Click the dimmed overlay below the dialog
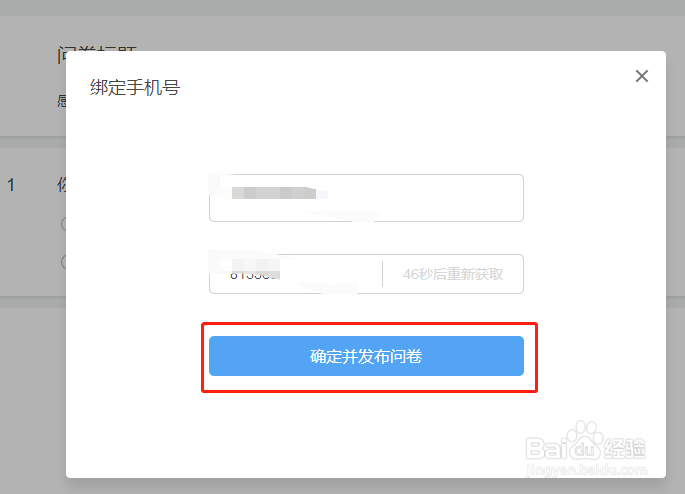The image size is (685, 494). coord(342,486)
